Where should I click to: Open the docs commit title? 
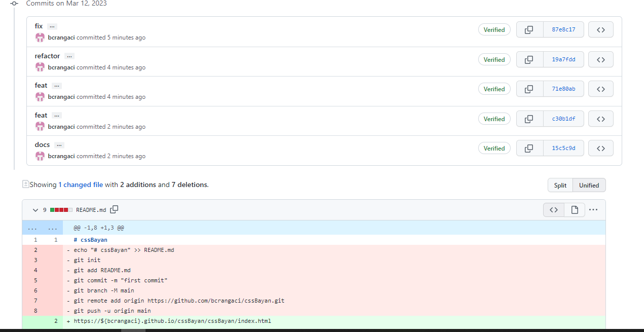coord(42,144)
